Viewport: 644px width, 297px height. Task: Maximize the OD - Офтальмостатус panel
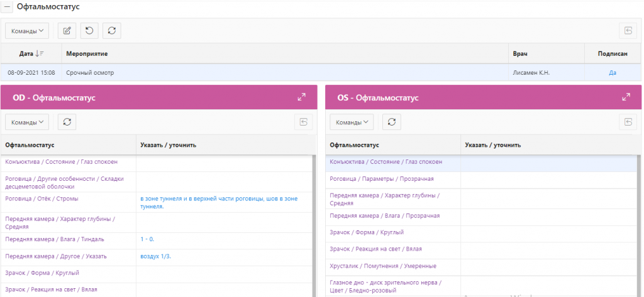tap(302, 97)
